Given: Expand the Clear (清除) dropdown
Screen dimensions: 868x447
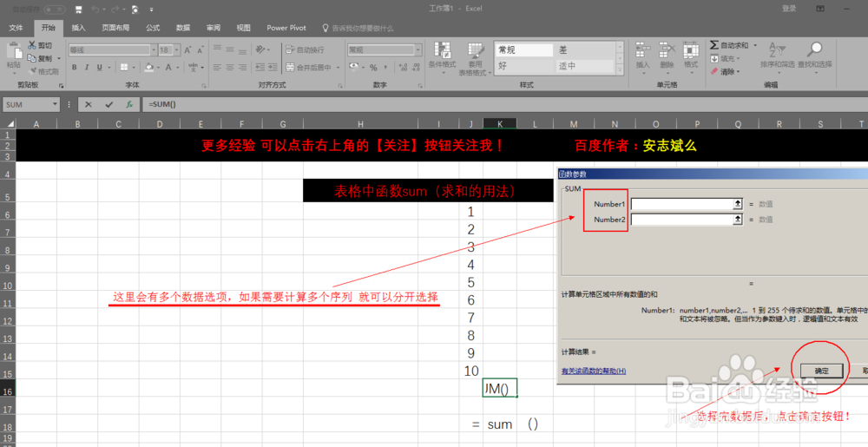Looking at the screenshot, I should 739,71.
